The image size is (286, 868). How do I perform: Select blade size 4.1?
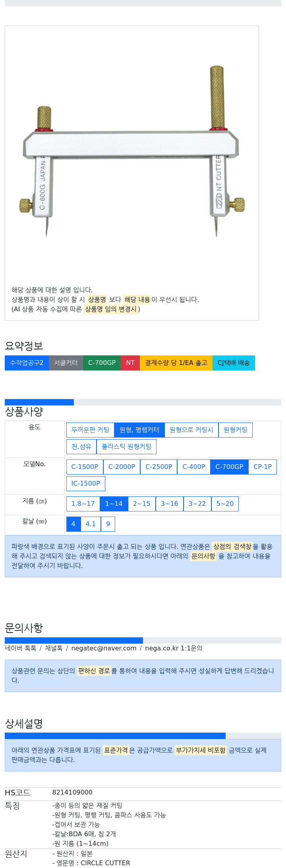tap(91, 524)
